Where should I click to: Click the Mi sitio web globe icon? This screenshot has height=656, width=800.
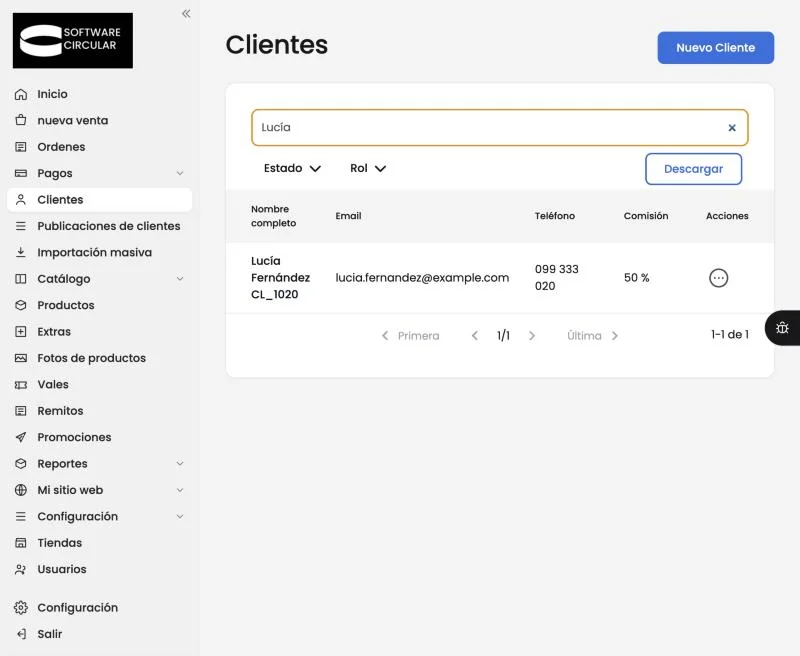[21, 490]
